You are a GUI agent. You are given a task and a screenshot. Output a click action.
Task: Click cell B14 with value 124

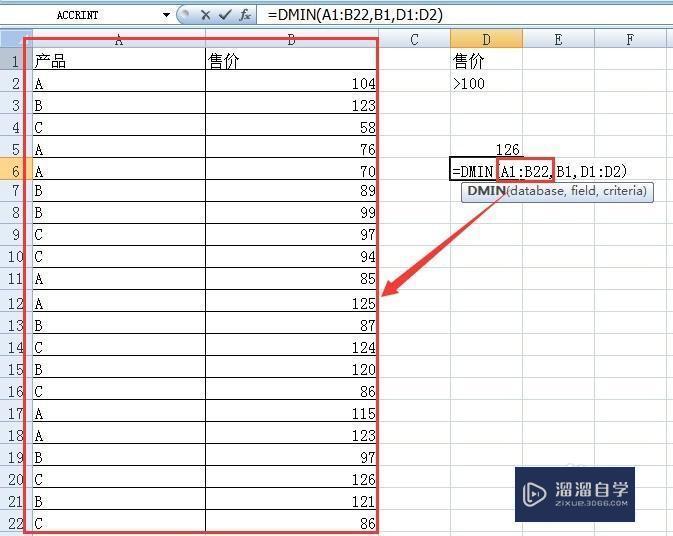[291, 345]
